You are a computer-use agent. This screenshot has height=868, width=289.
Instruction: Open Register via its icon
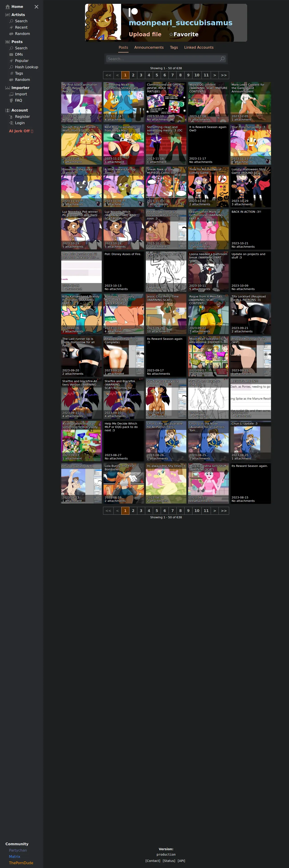11,117
